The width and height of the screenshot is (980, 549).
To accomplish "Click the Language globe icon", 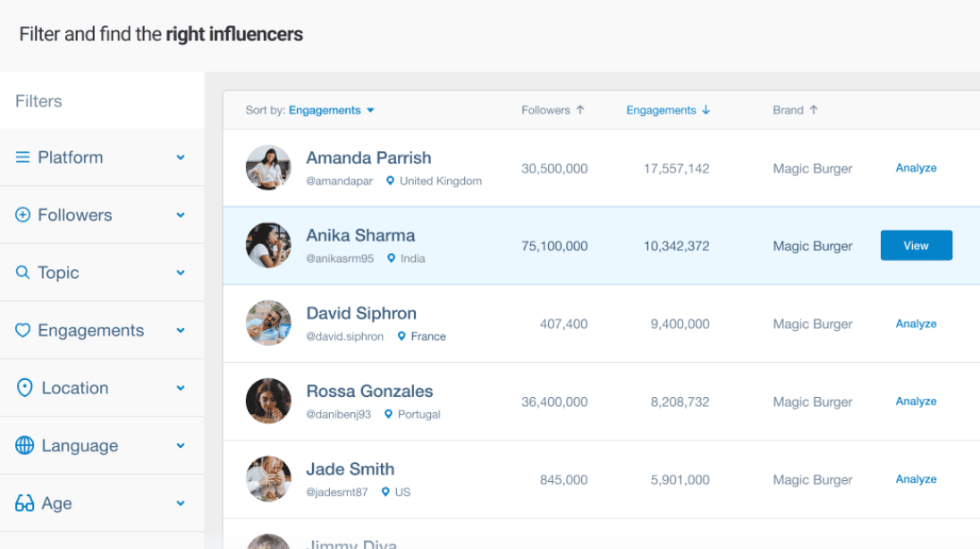I will [24, 445].
